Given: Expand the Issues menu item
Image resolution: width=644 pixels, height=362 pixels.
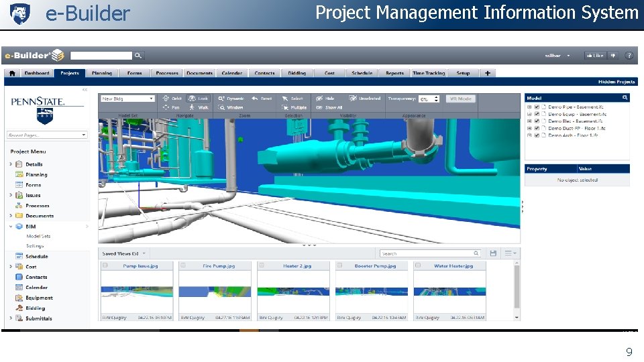Looking at the screenshot, I should (x=11, y=195).
